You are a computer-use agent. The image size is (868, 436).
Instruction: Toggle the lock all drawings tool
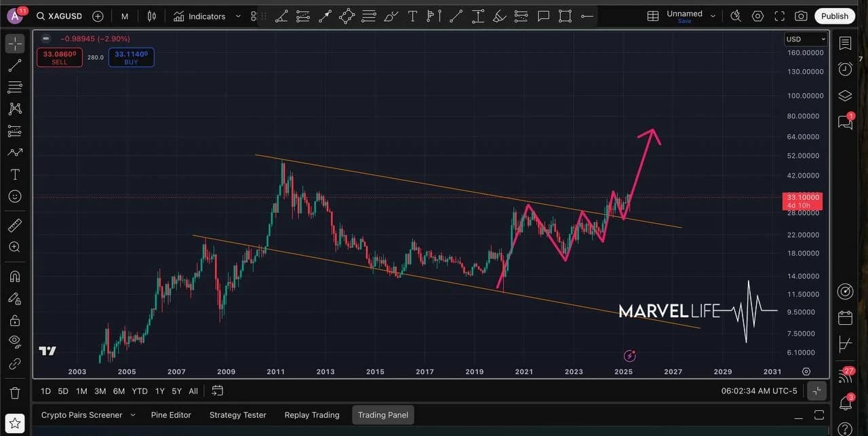[14, 320]
